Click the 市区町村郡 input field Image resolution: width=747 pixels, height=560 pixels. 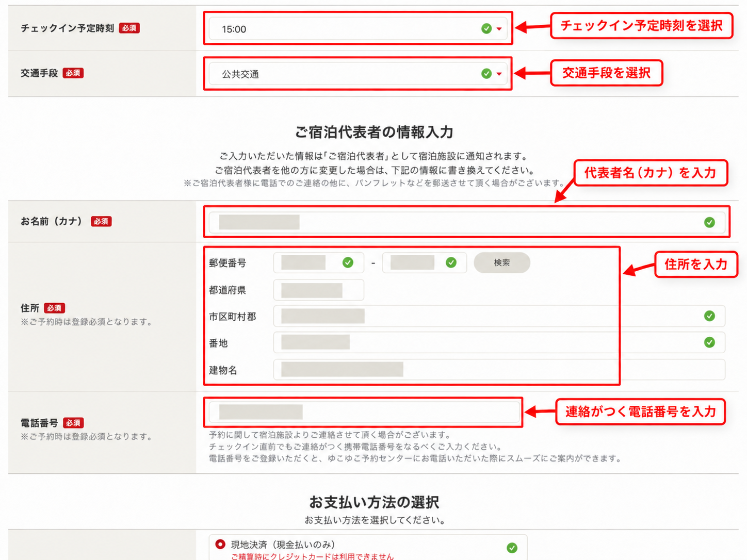pyautogui.click(x=499, y=316)
